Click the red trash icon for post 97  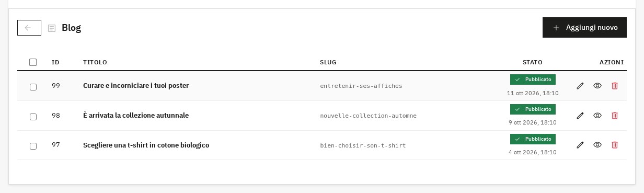pyautogui.click(x=615, y=145)
